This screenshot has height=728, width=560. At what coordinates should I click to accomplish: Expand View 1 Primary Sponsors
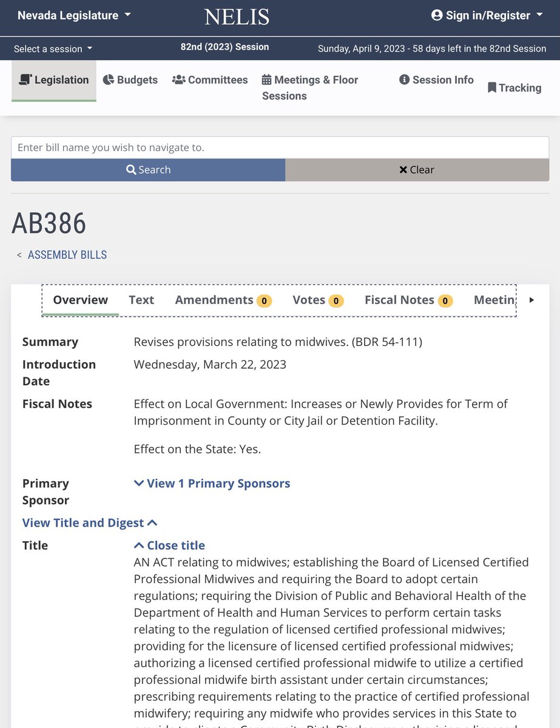[x=212, y=484]
